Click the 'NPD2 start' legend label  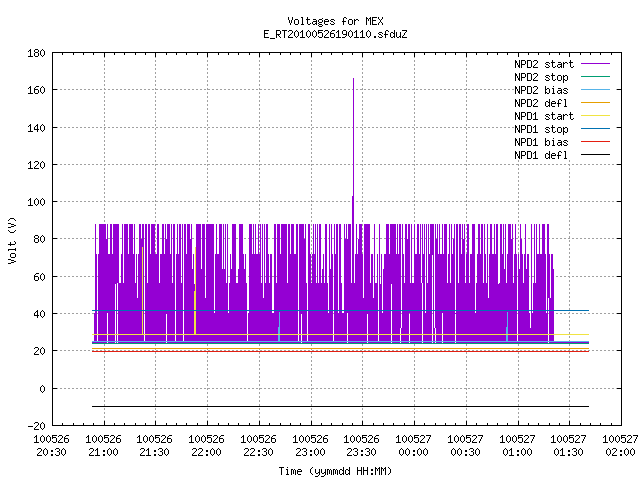[544, 64]
